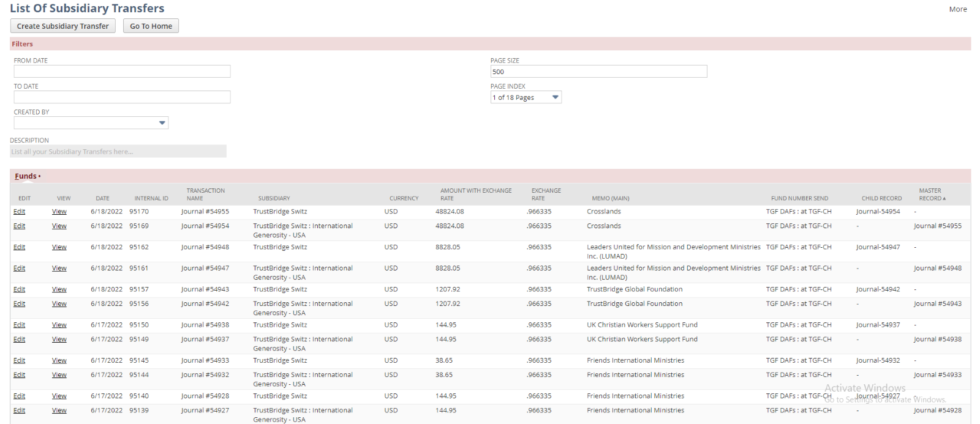Click the Create Subsidiary Transfer button
The image size is (980, 424).
pyautogui.click(x=62, y=26)
